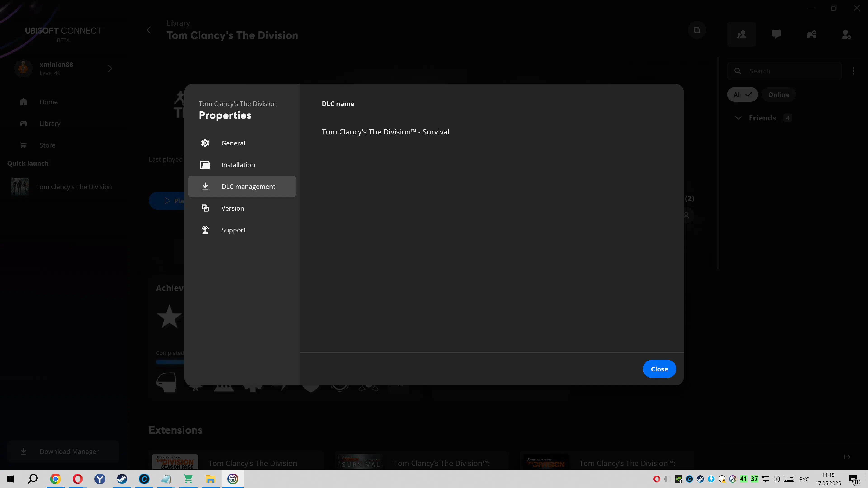
Task: Open the Installation properties section
Action: [x=242, y=165]
